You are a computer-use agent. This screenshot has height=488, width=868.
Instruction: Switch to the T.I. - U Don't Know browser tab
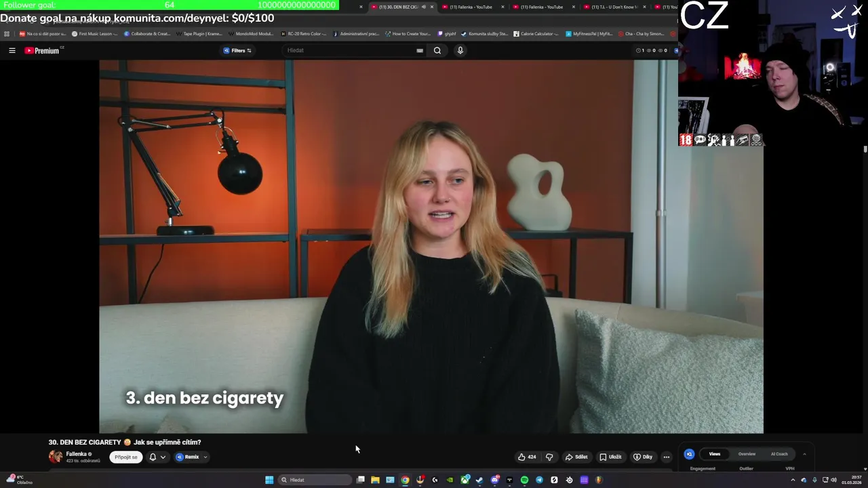tap(614, 7)
